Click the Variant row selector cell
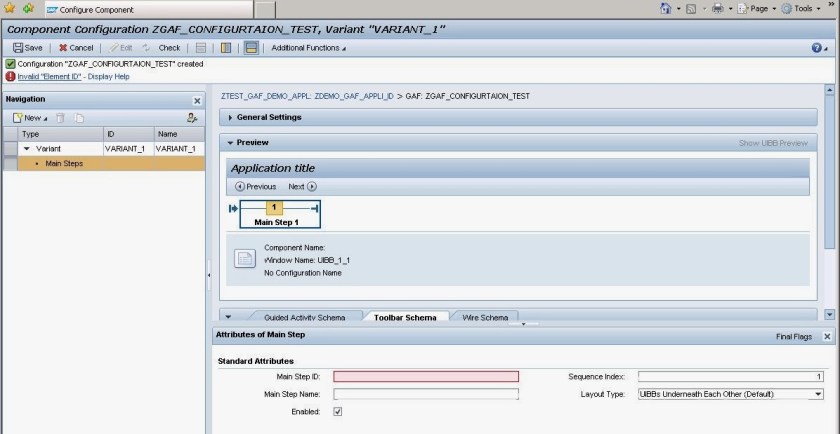 coord(10,149)
